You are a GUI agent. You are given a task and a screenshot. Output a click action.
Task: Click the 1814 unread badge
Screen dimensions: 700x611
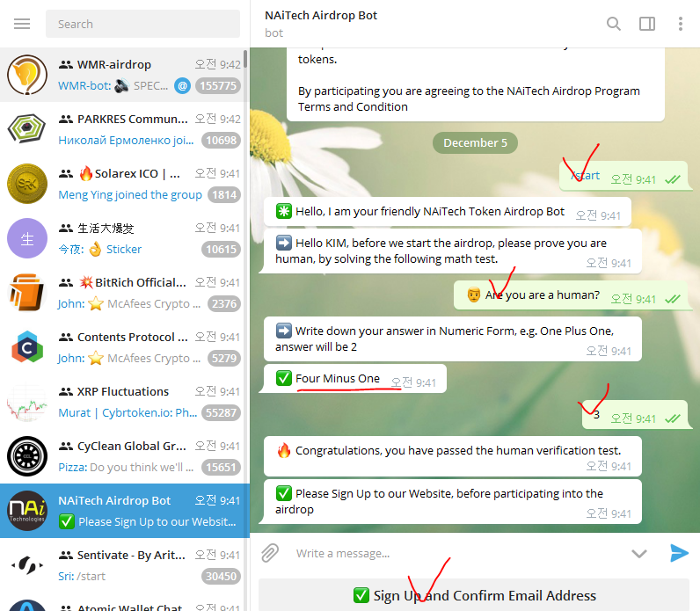click(x=224, y=194)
